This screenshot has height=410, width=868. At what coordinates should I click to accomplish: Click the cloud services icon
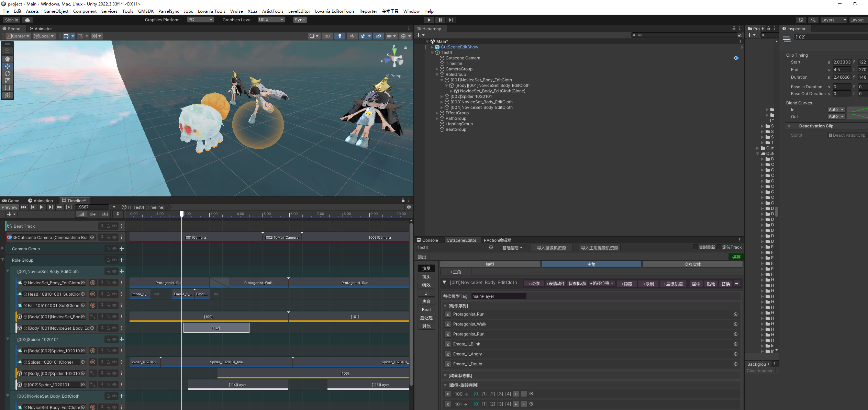[x=27, y=20]
